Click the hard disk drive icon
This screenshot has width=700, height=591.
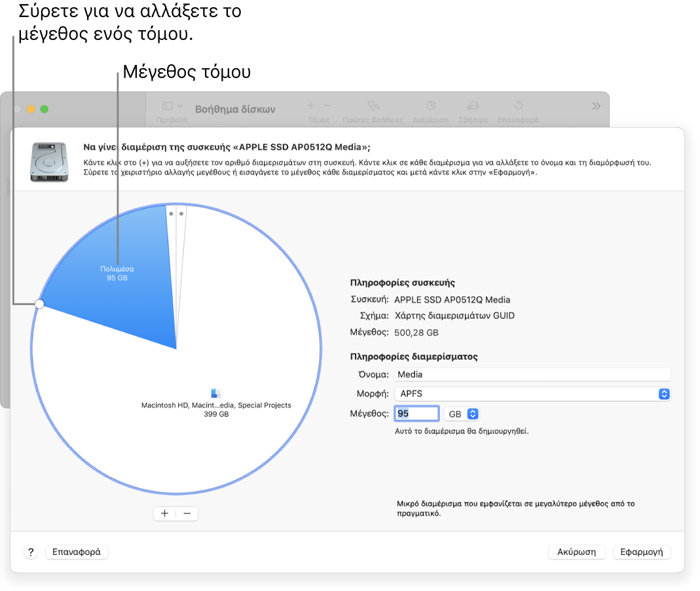click(x=49, y=162)
